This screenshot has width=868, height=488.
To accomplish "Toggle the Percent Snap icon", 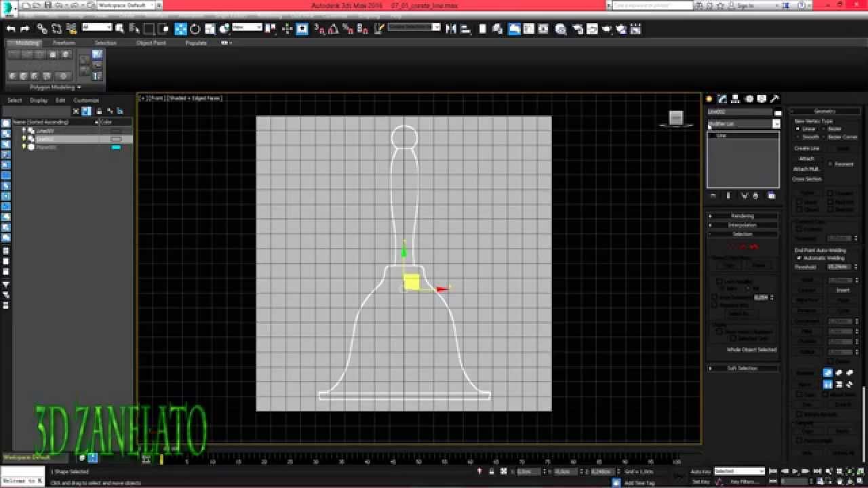I will click(348, 28).
